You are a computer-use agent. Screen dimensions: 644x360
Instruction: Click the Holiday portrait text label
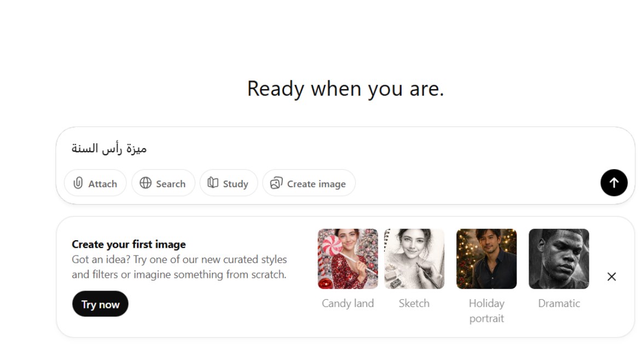(x=486, y=311)
